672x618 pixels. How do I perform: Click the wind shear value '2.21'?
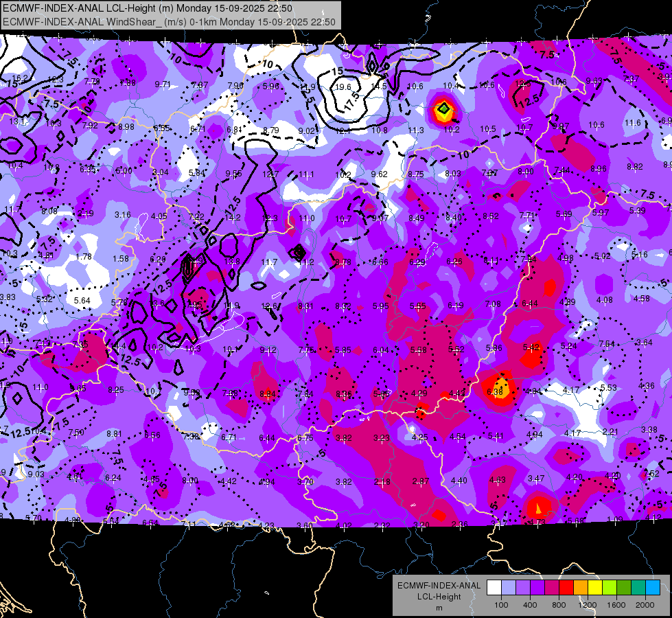tap(610, 431)
